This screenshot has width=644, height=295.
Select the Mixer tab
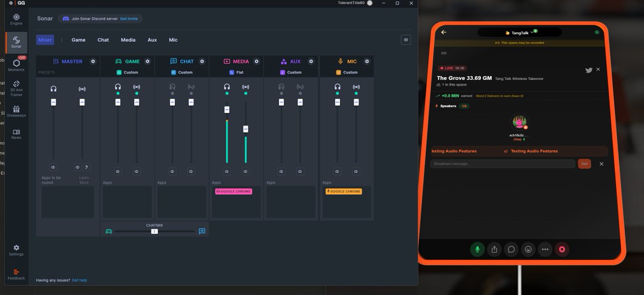pyautogui.click(x=45, y=40)
